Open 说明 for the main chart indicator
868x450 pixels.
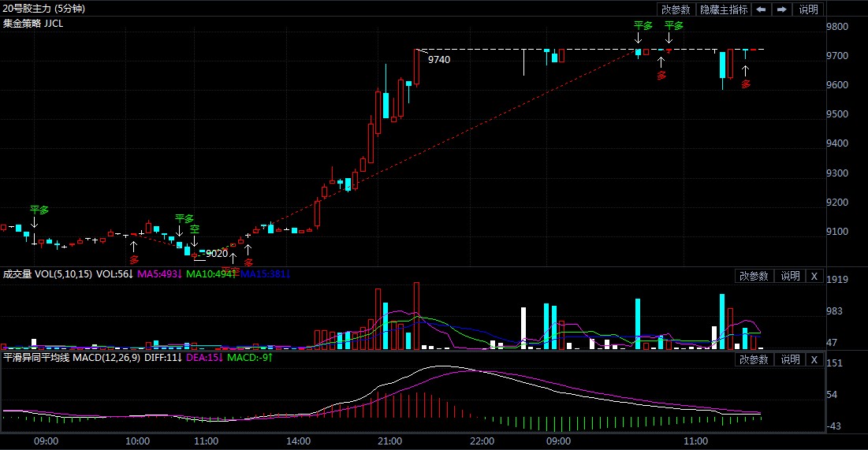point(809,9)
